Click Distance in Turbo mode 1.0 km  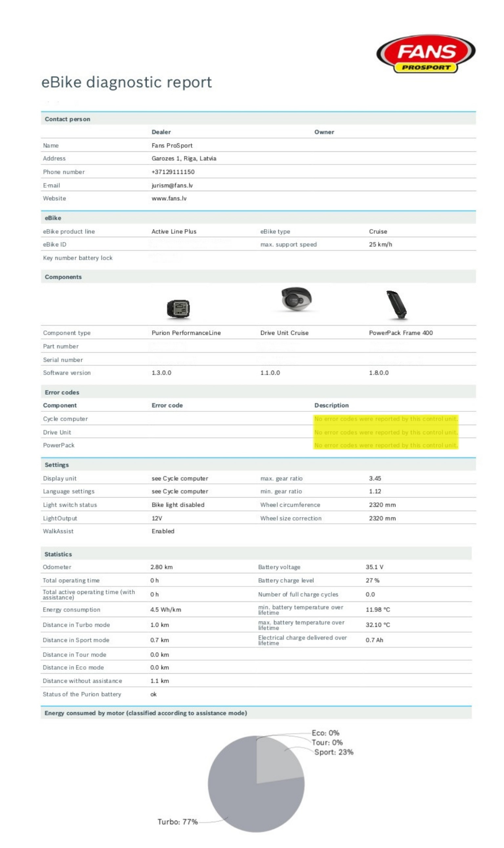coord(159,625)
